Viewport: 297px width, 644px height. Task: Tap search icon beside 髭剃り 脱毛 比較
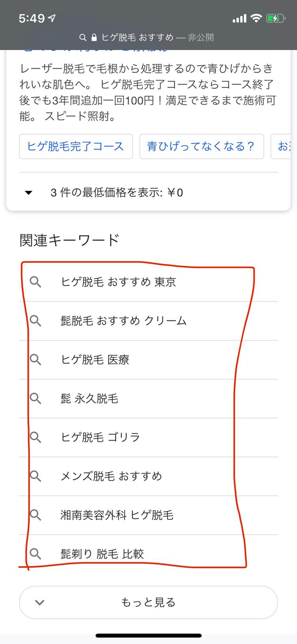click(x=36, y=554)
